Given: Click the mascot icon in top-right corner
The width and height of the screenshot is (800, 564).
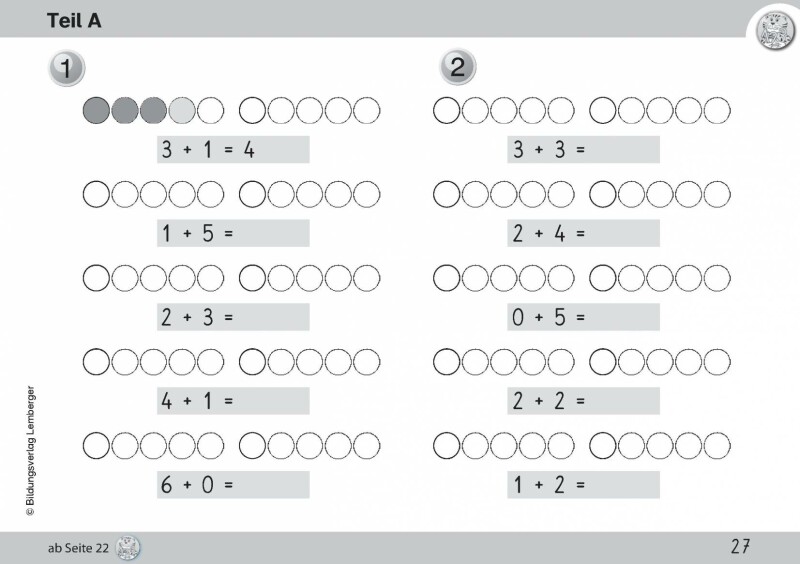Looking at the screenshot, I should coord(773,27).
